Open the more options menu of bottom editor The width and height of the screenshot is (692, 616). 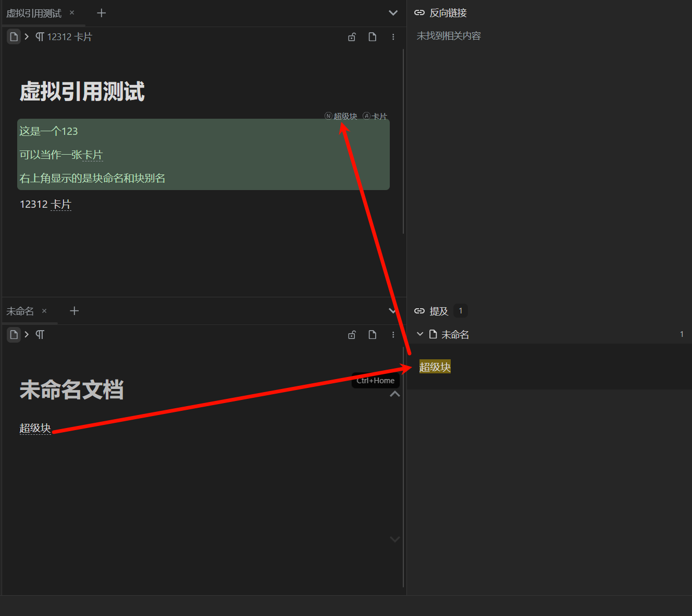click(393, 334)
